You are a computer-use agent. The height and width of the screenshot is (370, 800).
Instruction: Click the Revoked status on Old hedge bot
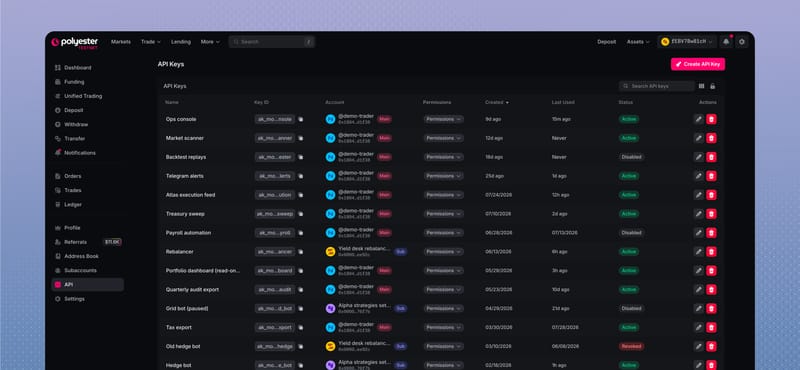click(631, 346)
